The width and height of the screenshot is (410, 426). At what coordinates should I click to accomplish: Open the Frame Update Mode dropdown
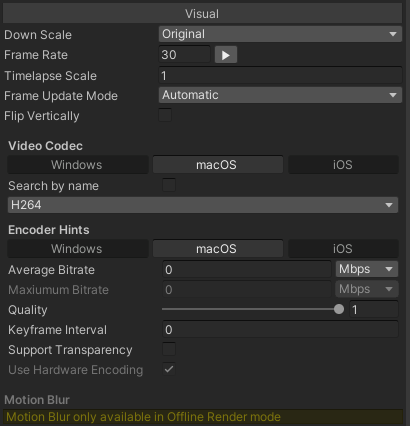(x=280, y=95)
